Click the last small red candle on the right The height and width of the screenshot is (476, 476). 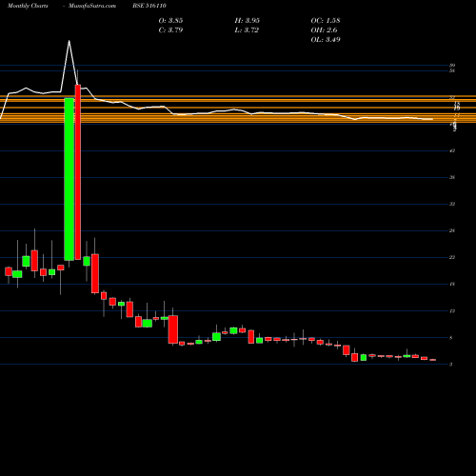433,360
